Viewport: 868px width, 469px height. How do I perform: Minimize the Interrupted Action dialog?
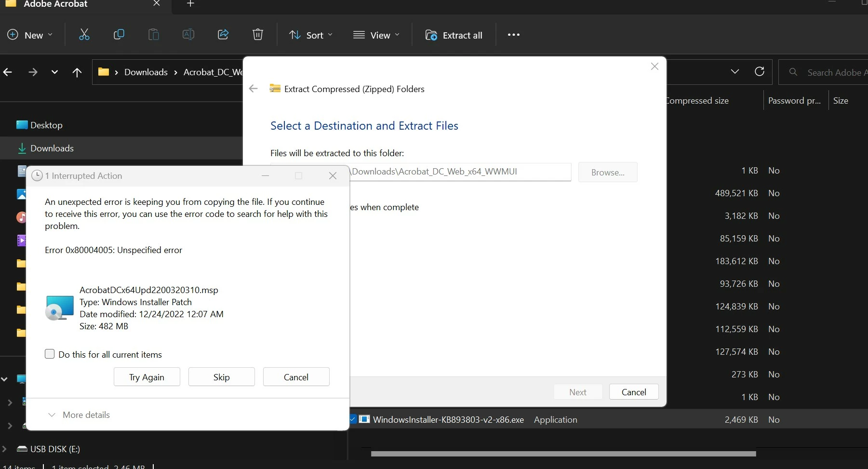click(265, 176)
